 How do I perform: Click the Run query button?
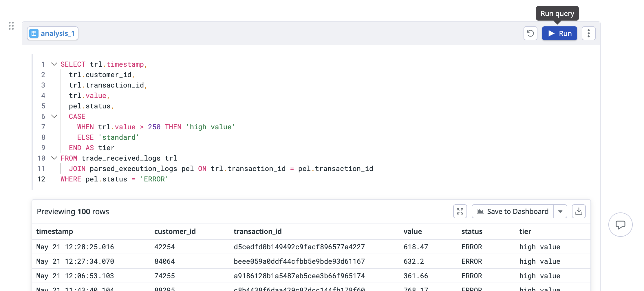[x=559, y=33]
